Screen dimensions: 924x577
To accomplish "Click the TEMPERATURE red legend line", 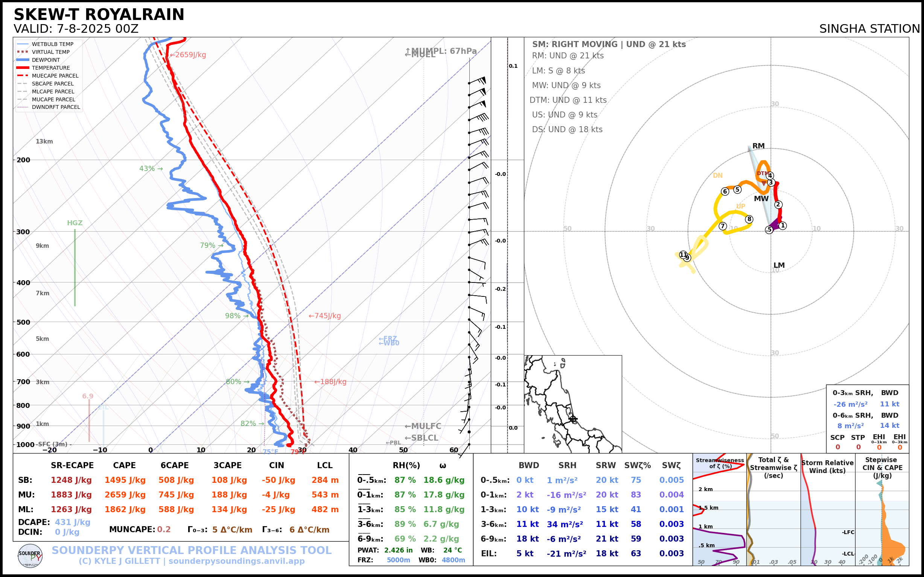I will click(x=23, y=68).
